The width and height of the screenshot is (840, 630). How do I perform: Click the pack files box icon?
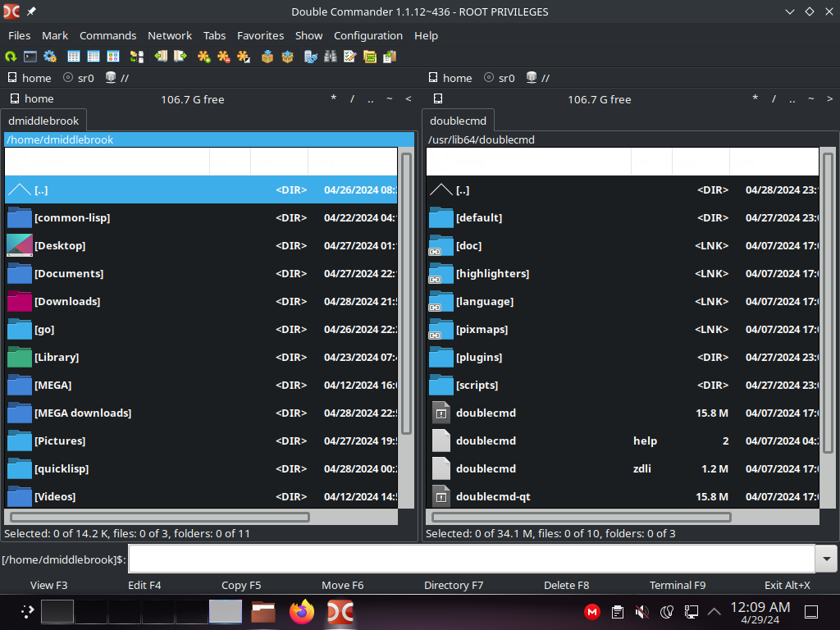point(267,57)
